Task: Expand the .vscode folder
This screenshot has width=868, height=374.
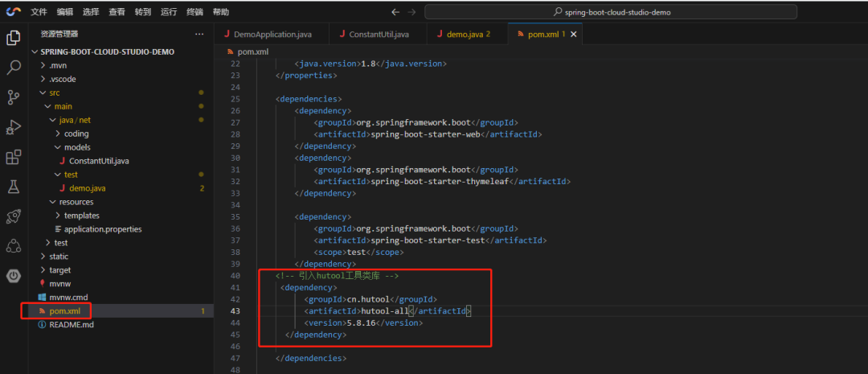Action: click(x=121, y=80)
